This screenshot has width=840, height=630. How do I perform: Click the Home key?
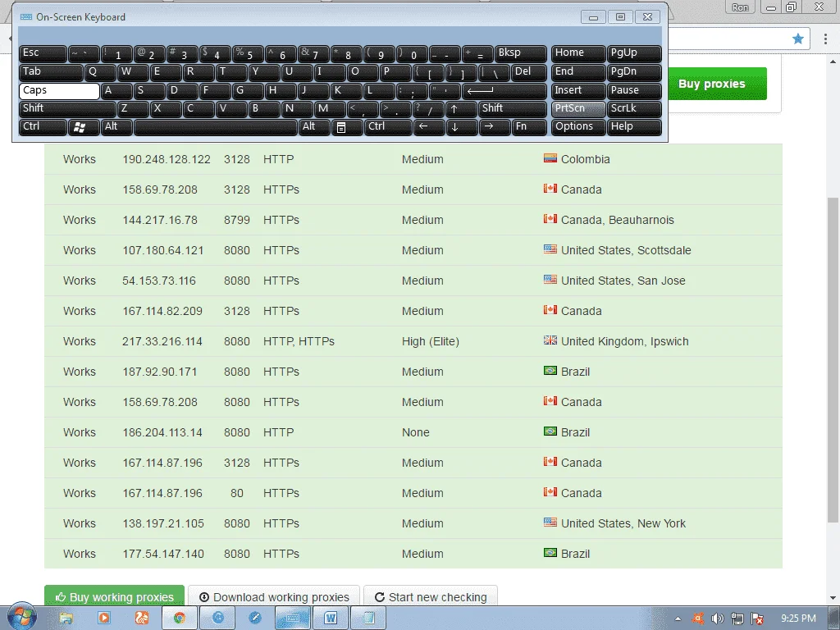(x=578, y=53)
